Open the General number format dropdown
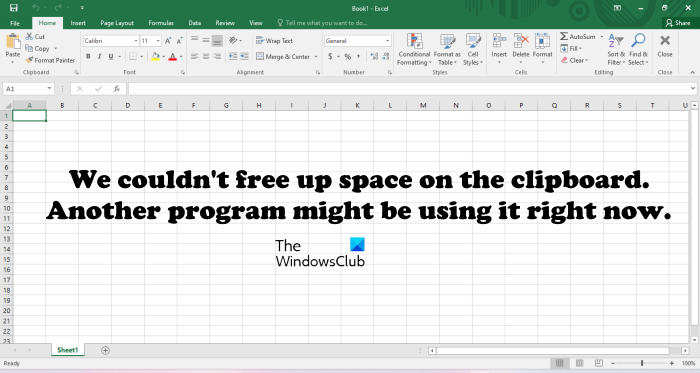Screen dimensions: 700x373 tap(387, 41)
